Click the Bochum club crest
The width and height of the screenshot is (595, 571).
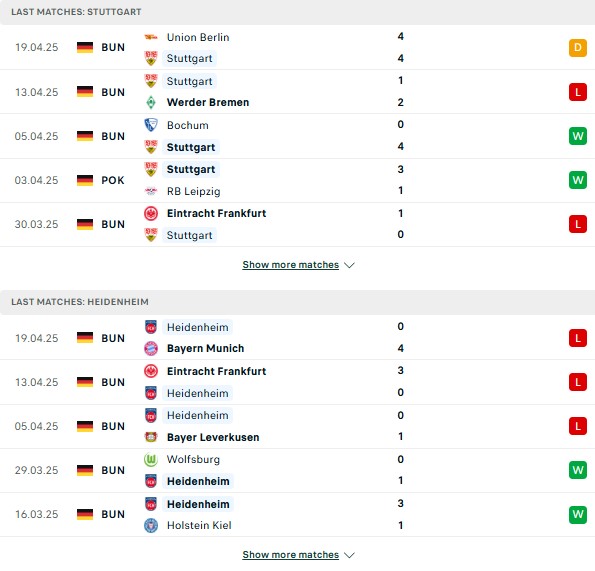point(151,125)
